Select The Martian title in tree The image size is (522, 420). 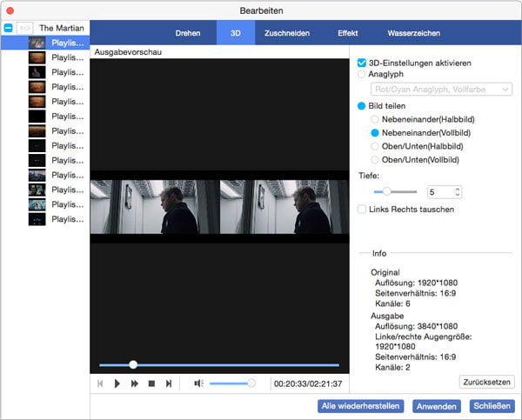pyautogui.click(x=62, y=28)
